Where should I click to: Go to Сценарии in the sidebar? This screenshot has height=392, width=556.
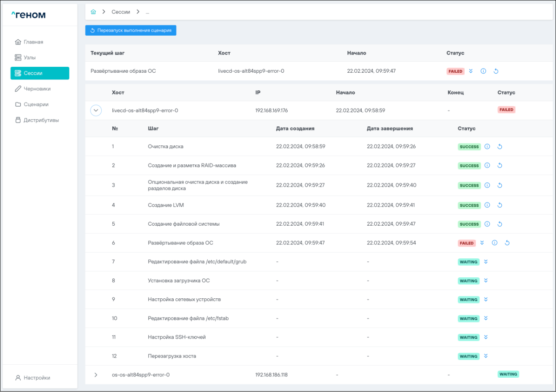point(36,104)
